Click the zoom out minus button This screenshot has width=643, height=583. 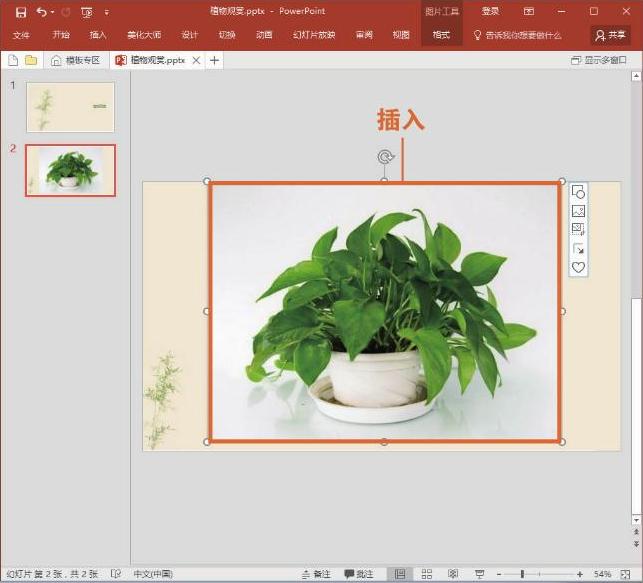499,574
